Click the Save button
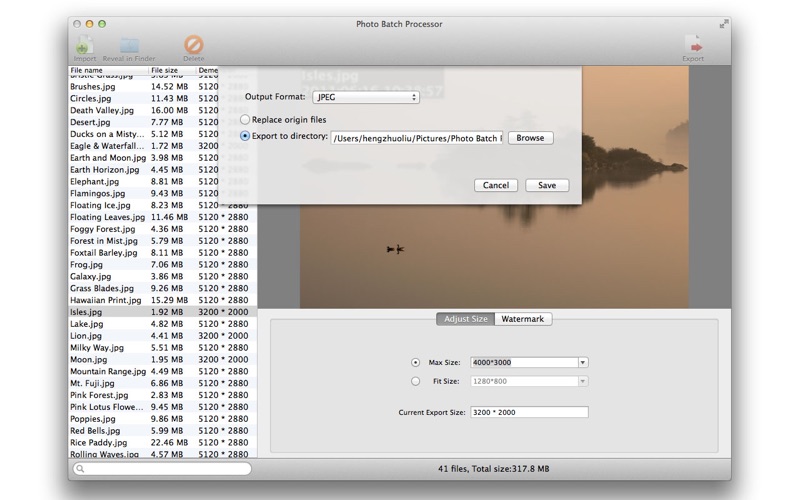The height and width of the screenshot is (500, 800). 547,185
